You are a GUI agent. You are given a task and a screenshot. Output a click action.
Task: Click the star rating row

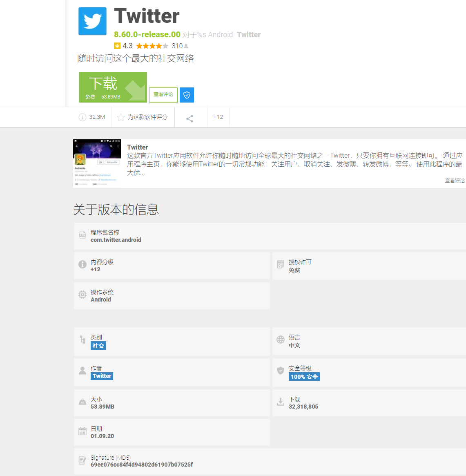152,46
